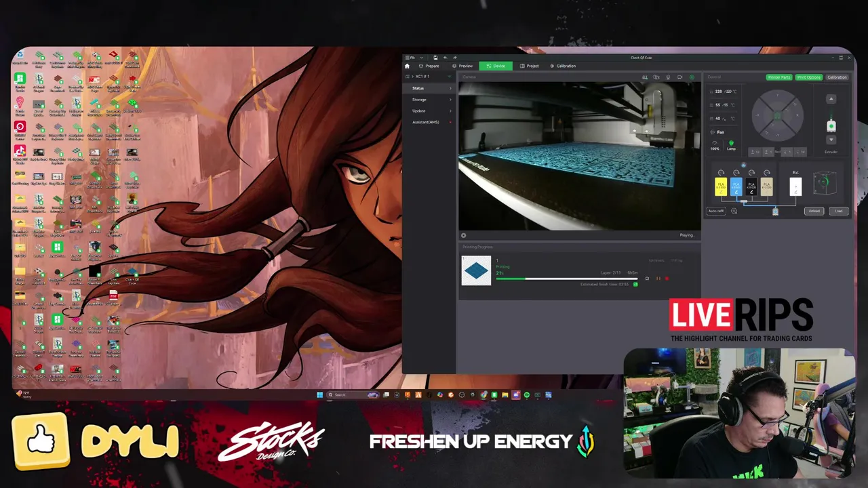Move axis with the +Y pad segment

777,96
